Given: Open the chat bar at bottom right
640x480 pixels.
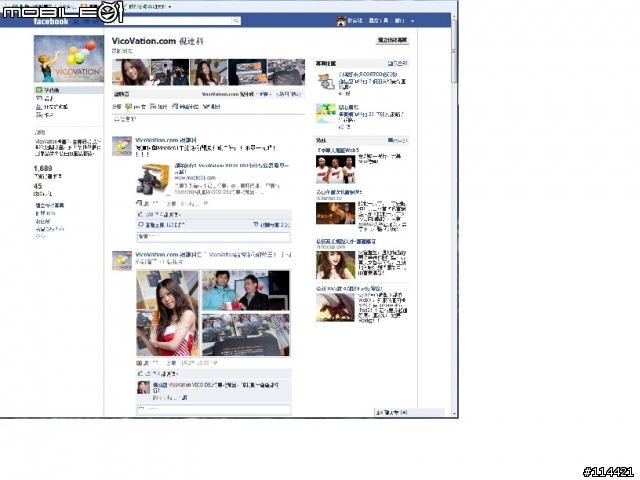Looking at the screenshot, I should pyautogui.click(x=409, y=413).
